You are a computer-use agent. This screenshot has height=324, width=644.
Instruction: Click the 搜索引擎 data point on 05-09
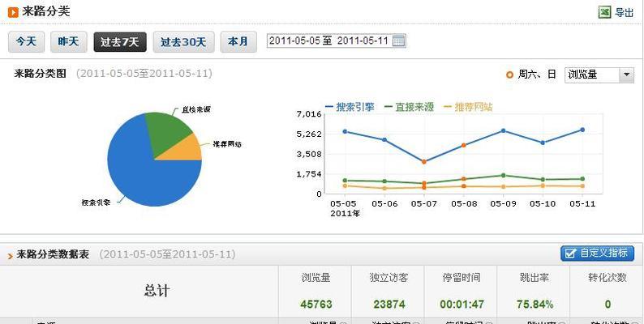(x=503, y=130)
